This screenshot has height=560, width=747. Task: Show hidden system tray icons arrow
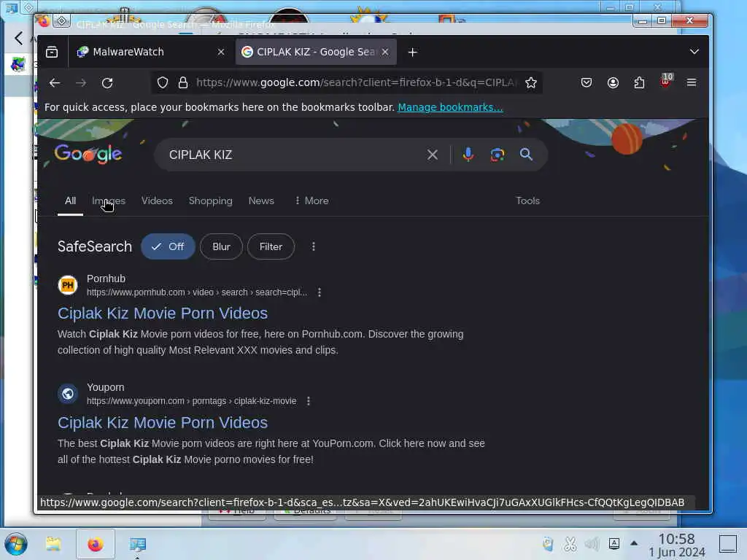(634, 542)
